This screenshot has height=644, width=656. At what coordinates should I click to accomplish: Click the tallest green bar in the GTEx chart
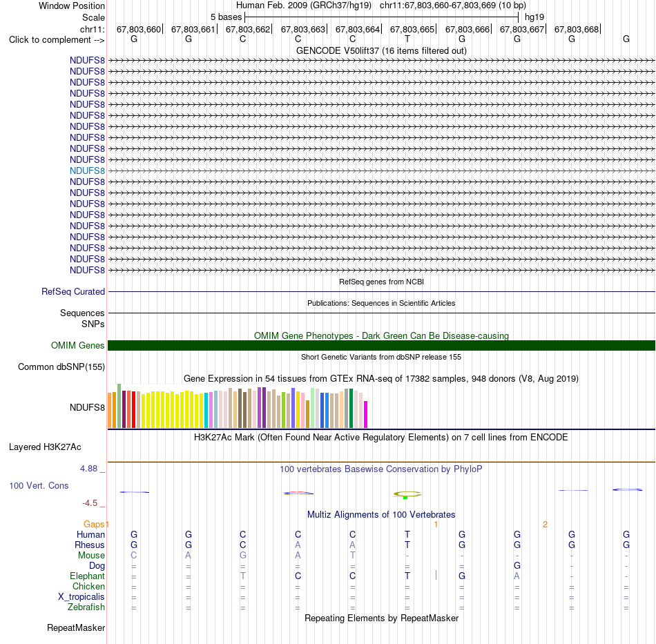[x=119, y=406]
